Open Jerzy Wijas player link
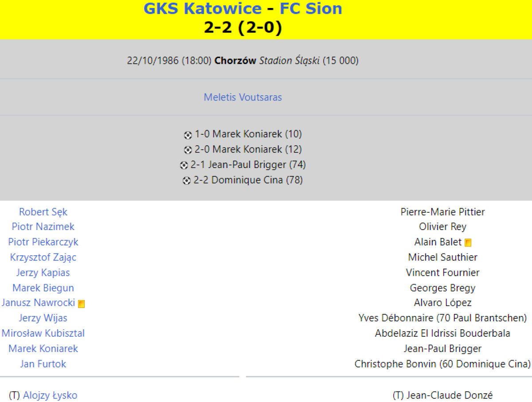The width and height of the screenshot is (532, 402). [x=43, y=318]
